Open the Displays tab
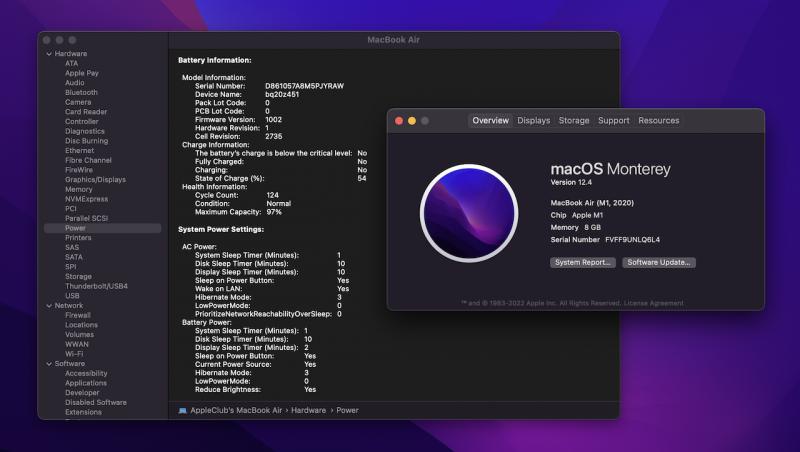 (534, 120)
